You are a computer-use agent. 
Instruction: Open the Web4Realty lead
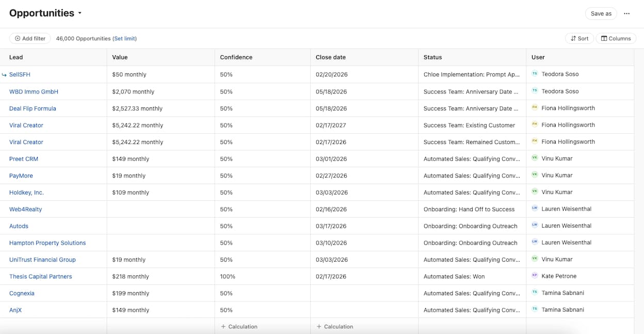point(26,209)
